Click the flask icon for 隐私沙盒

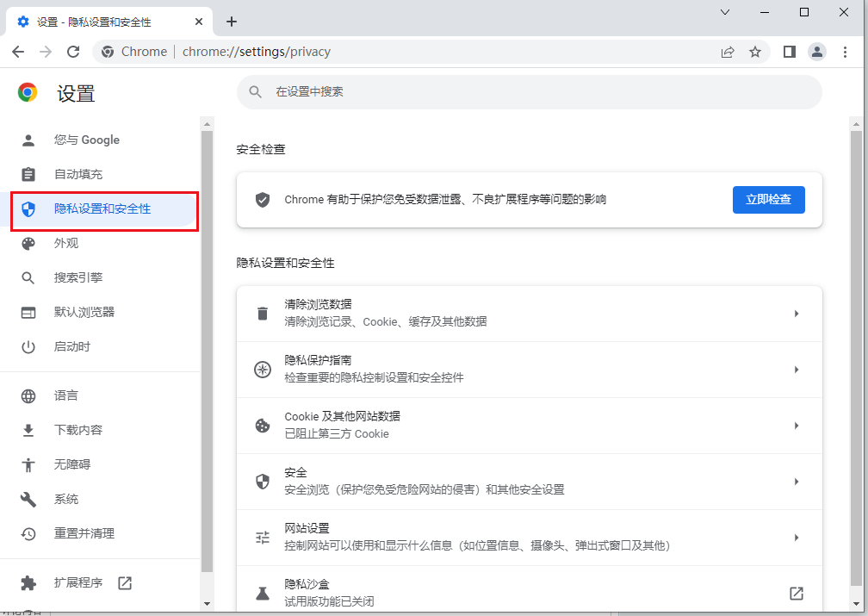point(263,594)
